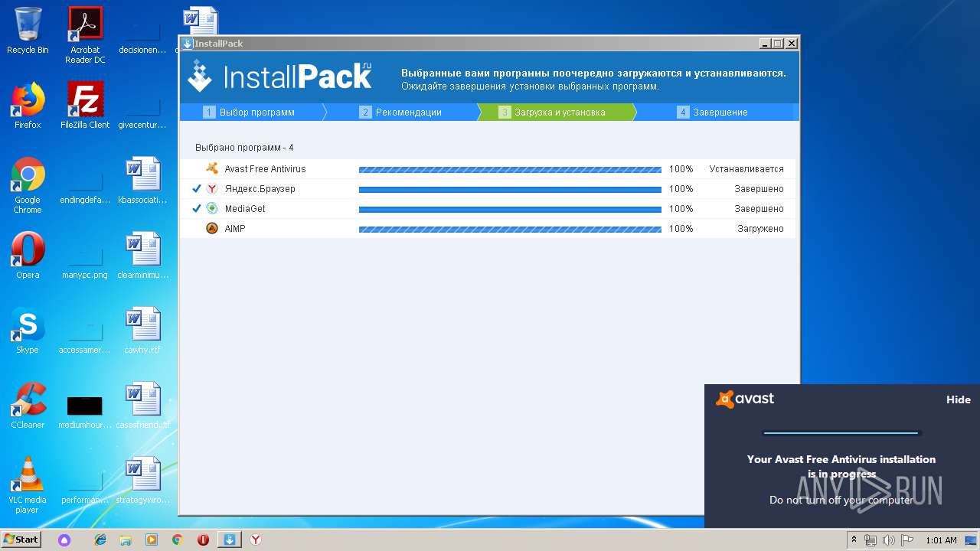Click Яндекс.Браузер progress bar

(510, 189)
